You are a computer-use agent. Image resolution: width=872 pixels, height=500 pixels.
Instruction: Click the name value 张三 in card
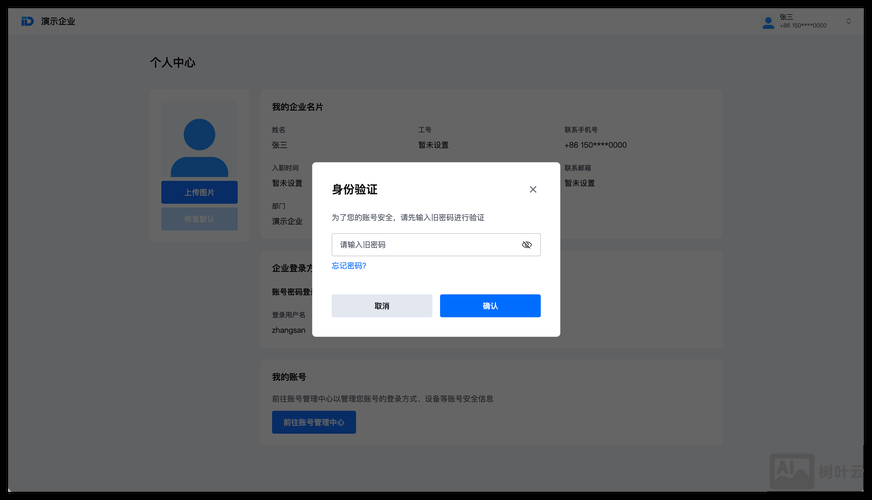click(280, 145)
